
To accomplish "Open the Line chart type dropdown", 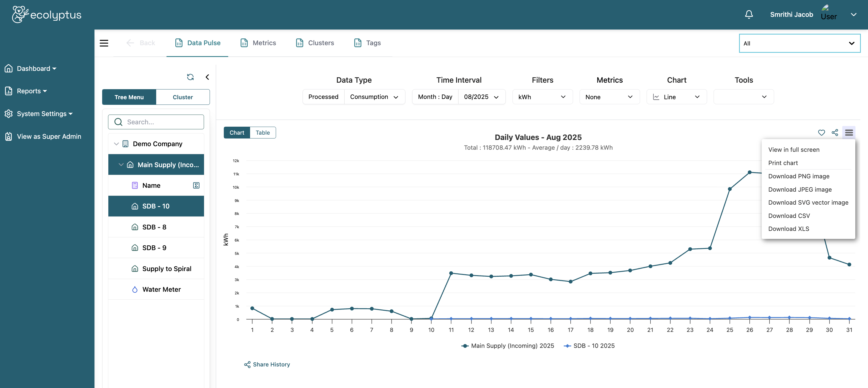I will click(676, 97).
